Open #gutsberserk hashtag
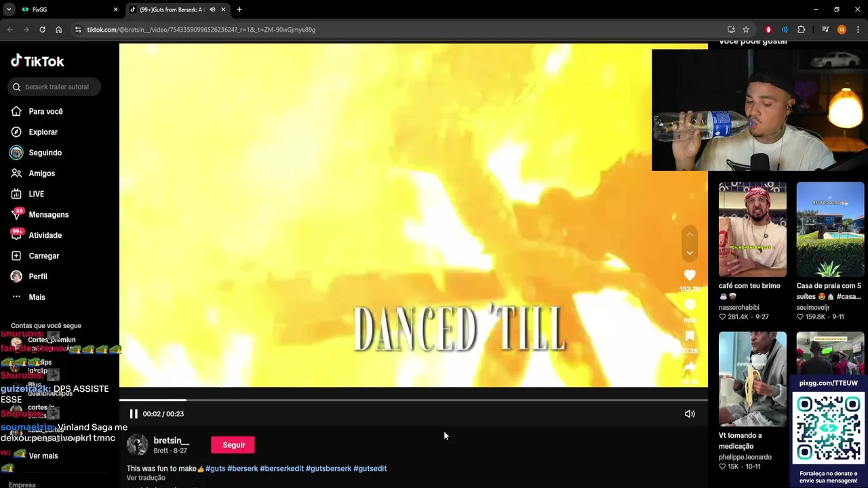 coord(328,468)
